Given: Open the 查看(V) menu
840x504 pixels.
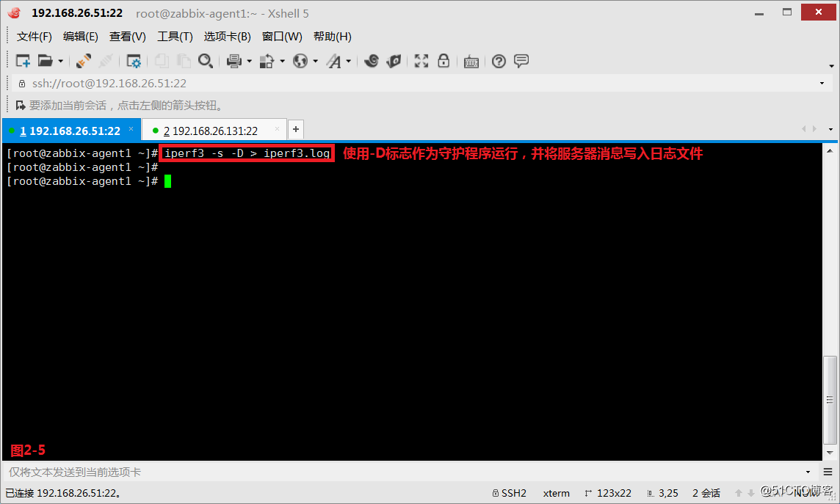Looking at the screenshot, I should [x=128, y=37].
